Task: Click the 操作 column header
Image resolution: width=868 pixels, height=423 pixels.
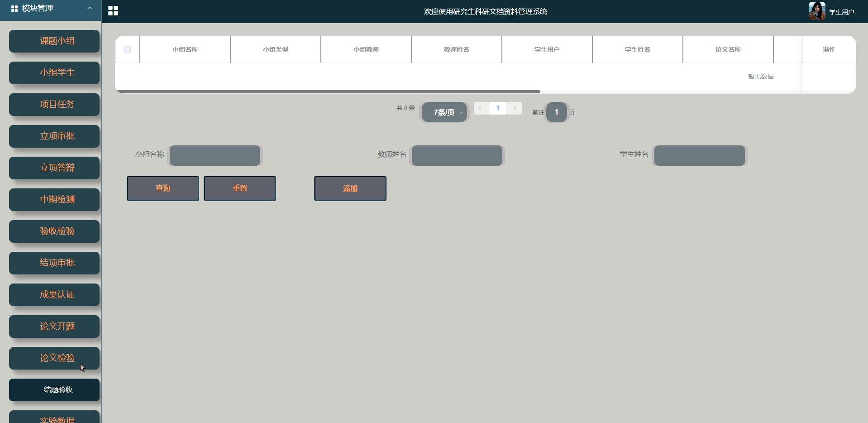Action: [x=829, y=49]
